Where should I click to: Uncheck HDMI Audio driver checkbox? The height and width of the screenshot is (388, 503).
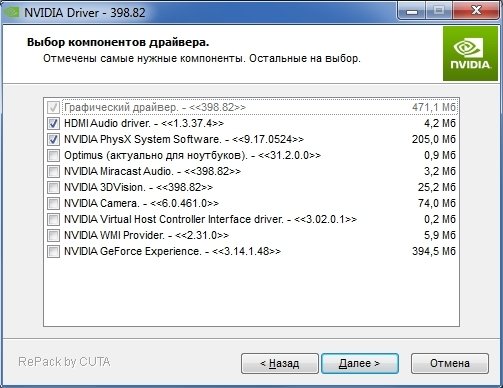pos(53,123)
